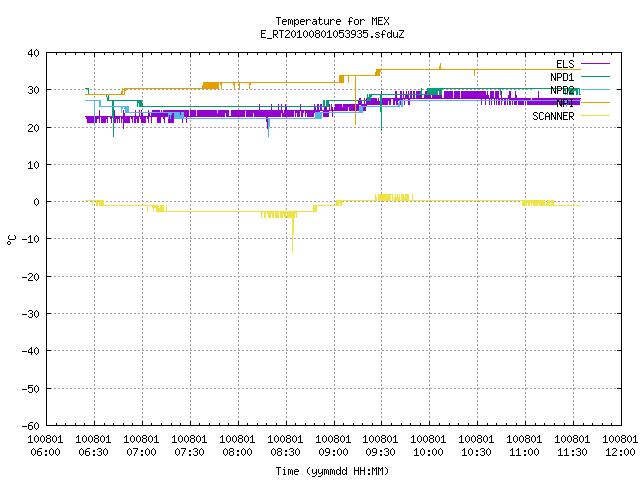The height and width of the screenshot is (480, 640).
Task: Select the filename E_RT20100801053935.sfduZ
Action: (332, 34)
